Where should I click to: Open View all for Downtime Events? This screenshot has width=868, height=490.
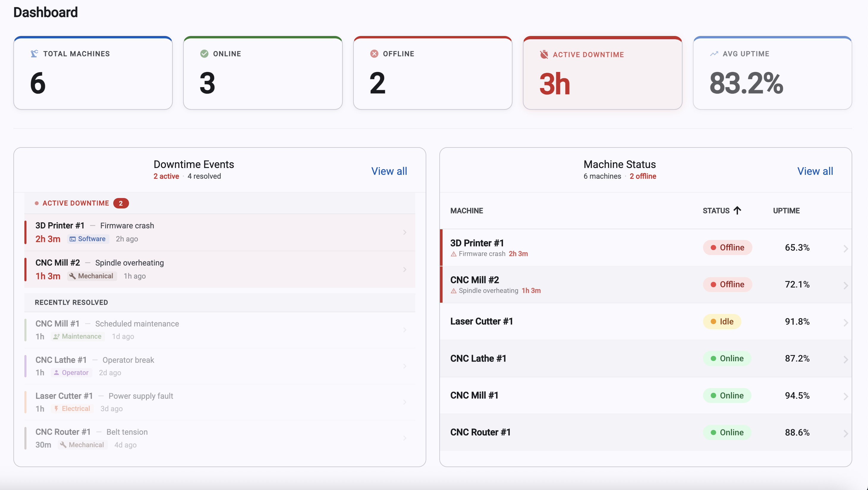click(x=389, y=171)
